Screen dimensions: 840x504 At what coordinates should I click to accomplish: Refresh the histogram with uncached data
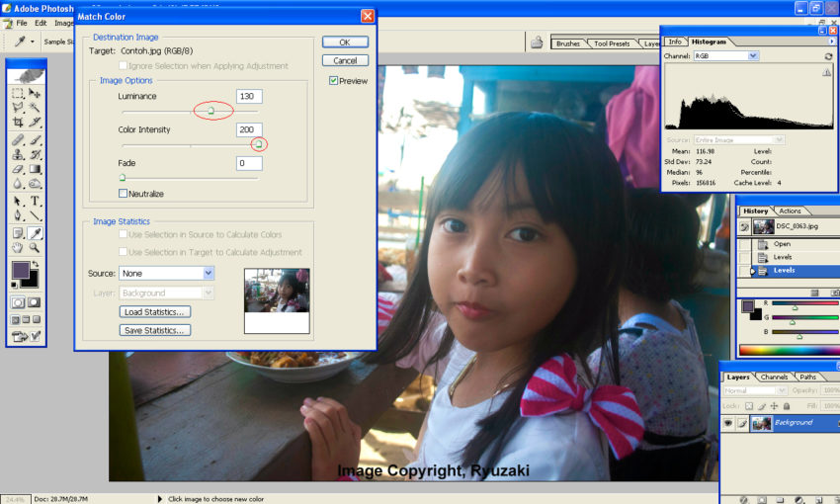828,57
